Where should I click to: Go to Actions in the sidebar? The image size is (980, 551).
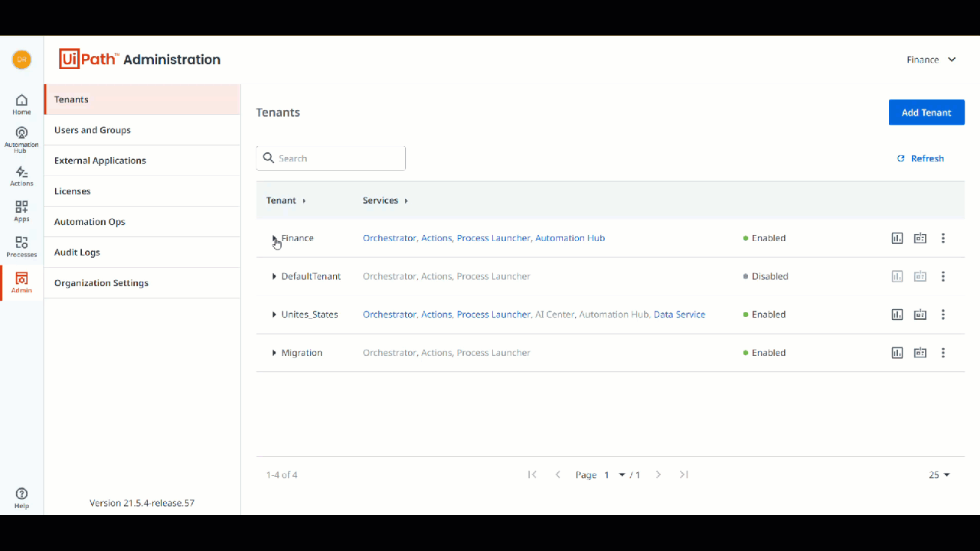(x=21, y=177)
